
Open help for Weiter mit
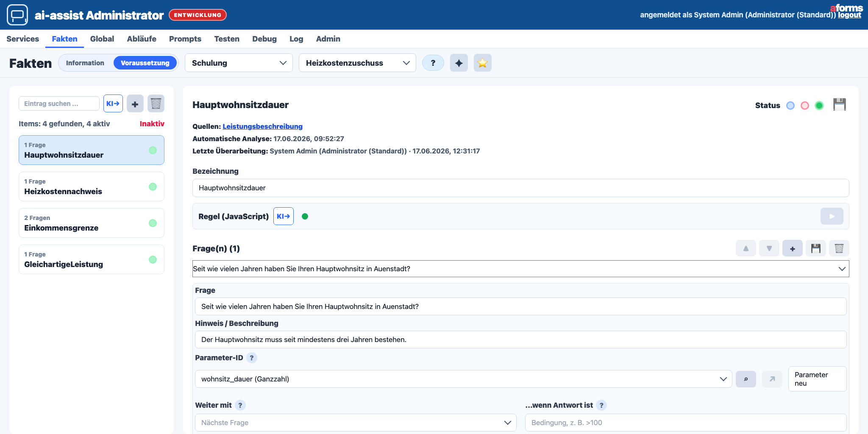240,405
